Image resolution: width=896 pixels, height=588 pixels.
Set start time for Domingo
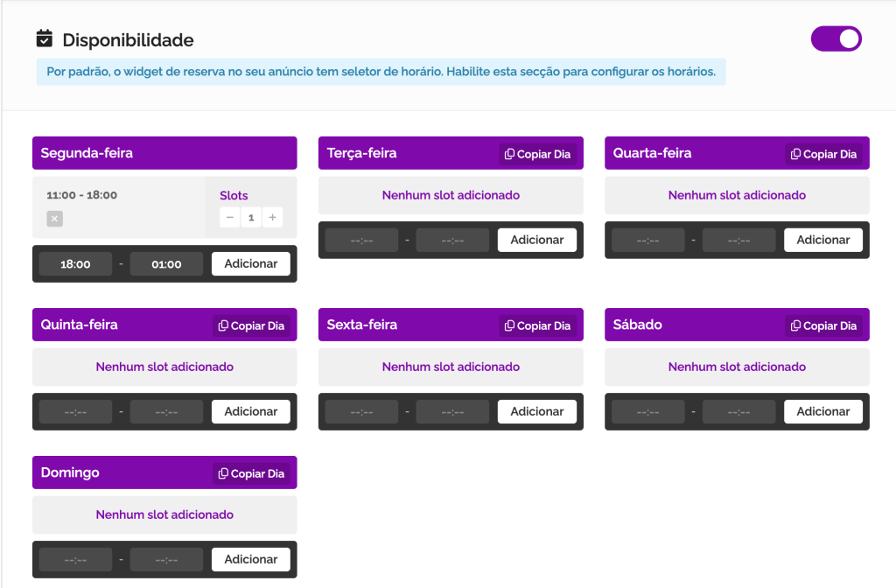(75, 560)
